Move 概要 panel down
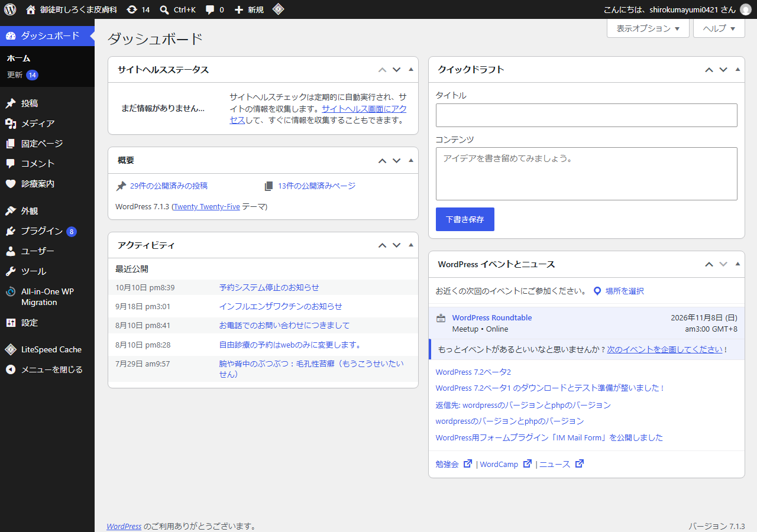Viewport: 757px width, 532px height. click(x=397, y=161)
